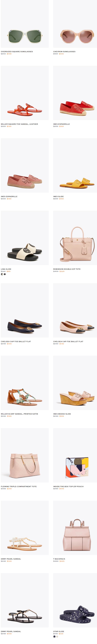Screen dimensions: 97x644
Task: Open the Inside-the-Box pouch image
Action: click(75, 455)
